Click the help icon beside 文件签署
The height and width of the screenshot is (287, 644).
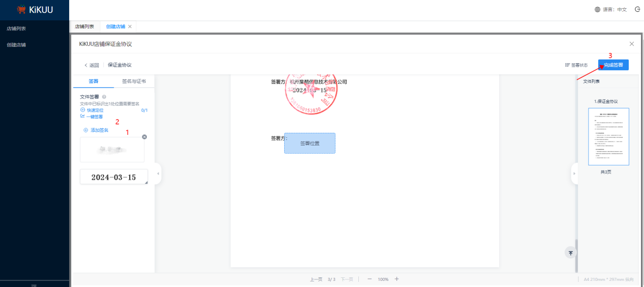coord(104,97)
